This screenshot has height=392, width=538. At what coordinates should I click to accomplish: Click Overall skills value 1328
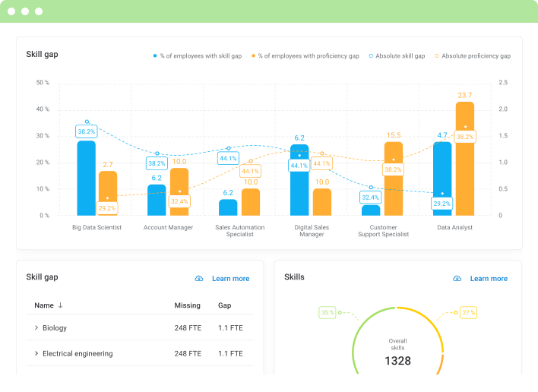coord(397,361)
